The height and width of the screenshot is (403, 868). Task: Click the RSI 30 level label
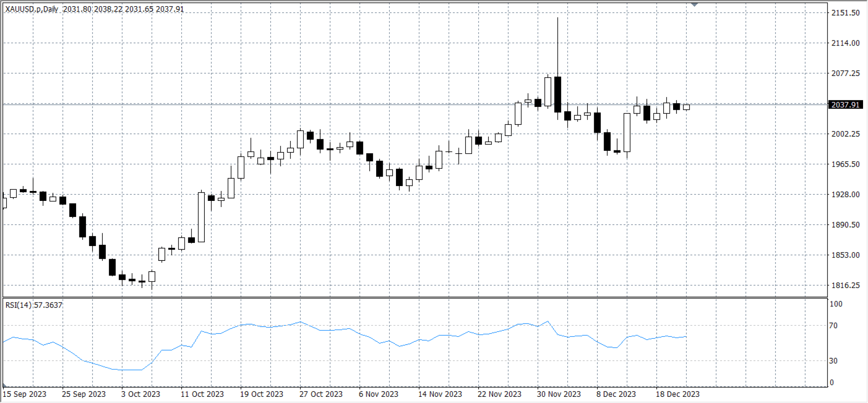[833, 361]
